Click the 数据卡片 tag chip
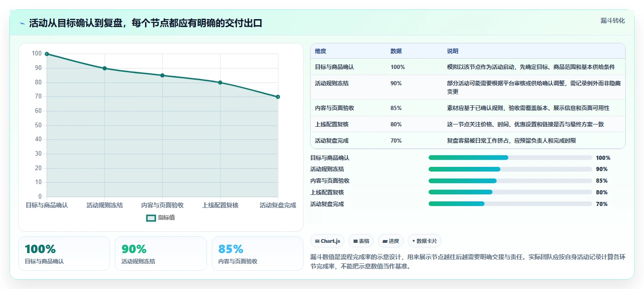This screenshot has height=289, width=644. (424, 241)
